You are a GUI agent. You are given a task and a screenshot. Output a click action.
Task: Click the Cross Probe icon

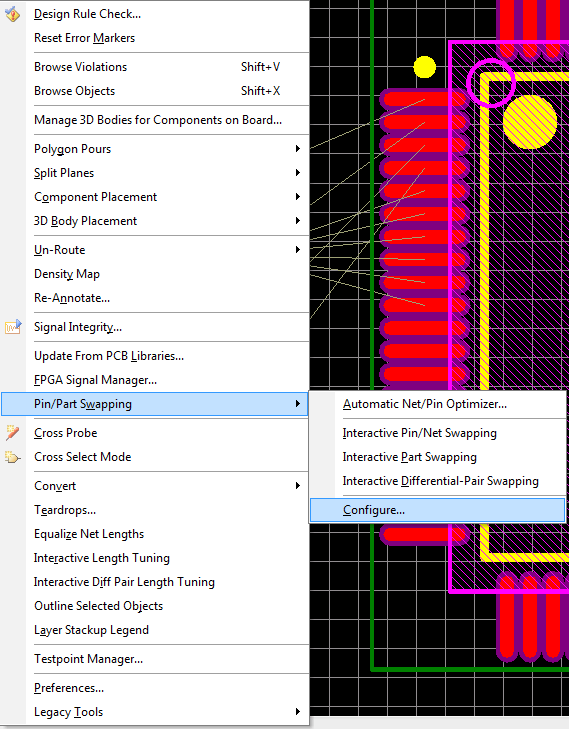[13, 433]
